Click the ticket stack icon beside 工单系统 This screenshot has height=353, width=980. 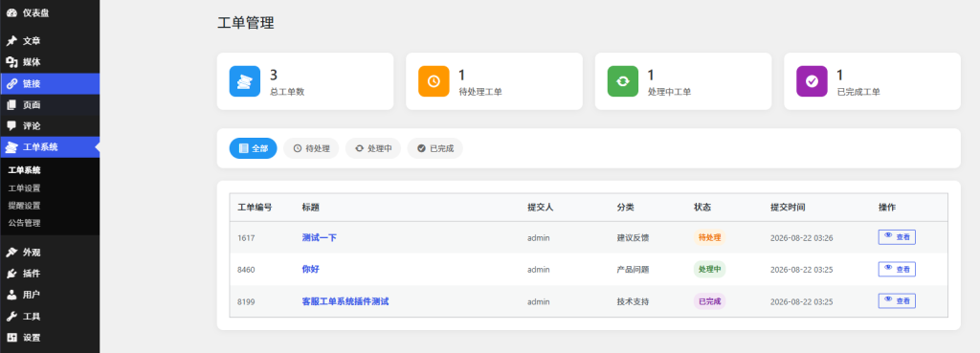pos(11,147)
